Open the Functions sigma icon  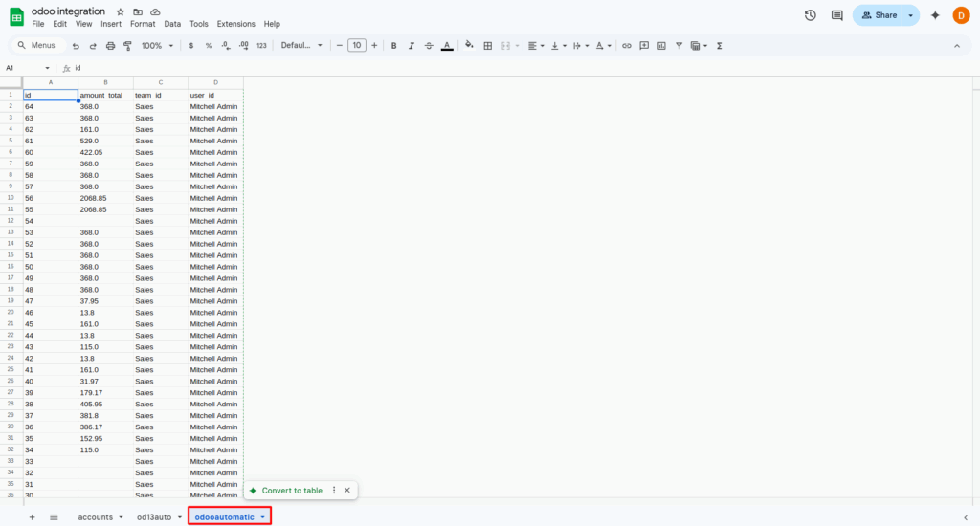tap(720, 46)
